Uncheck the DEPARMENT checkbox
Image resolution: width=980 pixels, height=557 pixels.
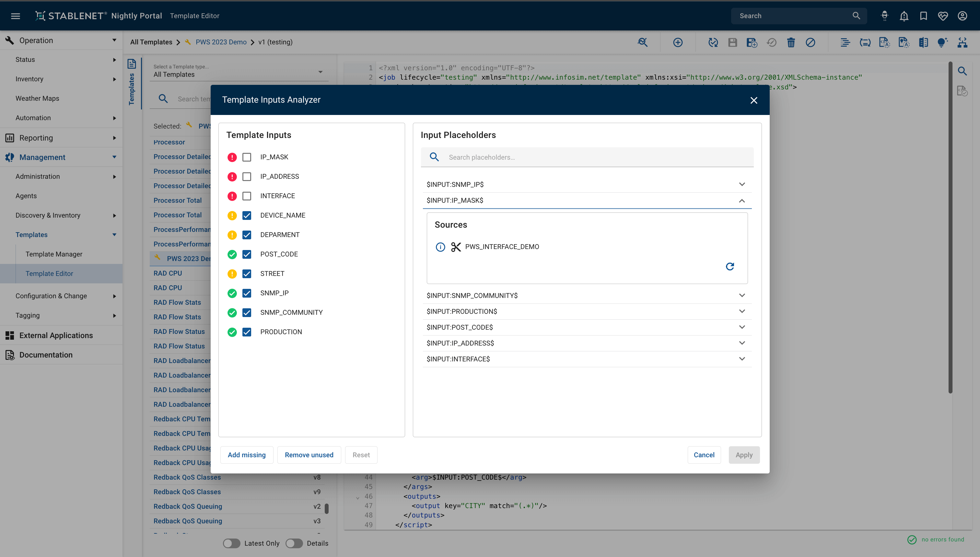click(247, 235)
